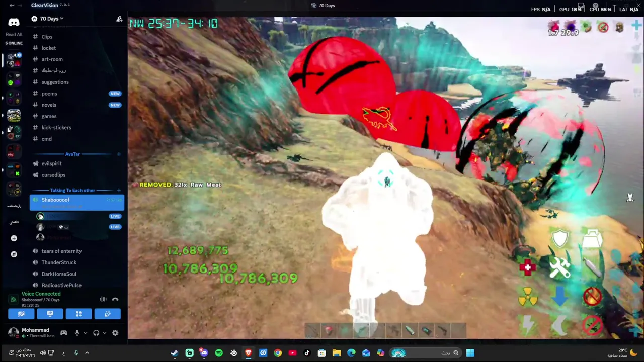Viewport: 644px width, 362px height.
Task: Click the game controller icon near Mohammad
Action: pyautogui.click(x=64, y=333)
